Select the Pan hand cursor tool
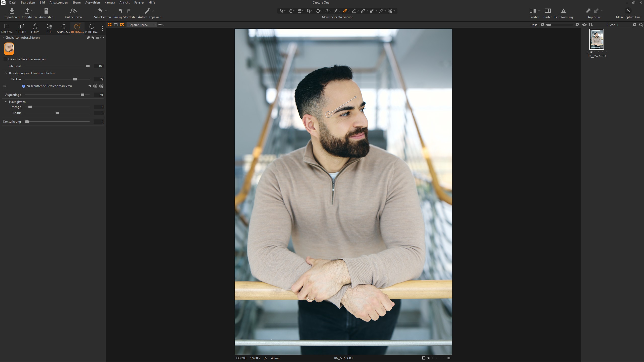The image size is (644, 362). click(x=291, y=11)
